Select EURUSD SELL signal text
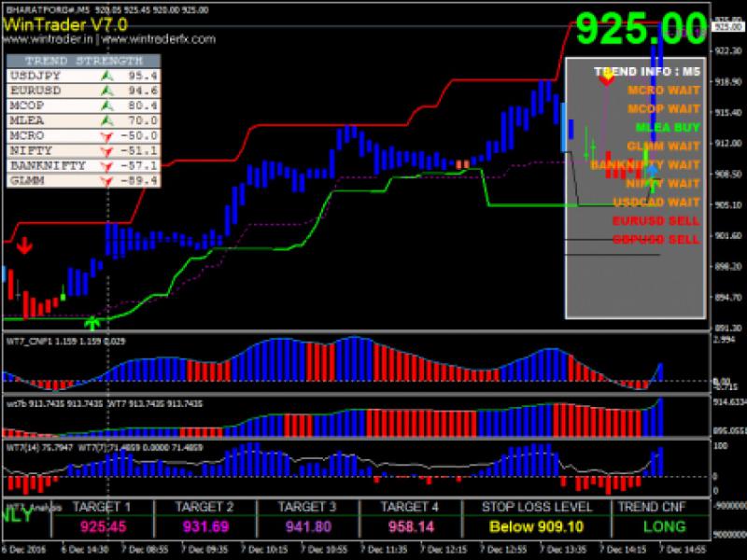The image size is (747, 560). tap(656, 221)
